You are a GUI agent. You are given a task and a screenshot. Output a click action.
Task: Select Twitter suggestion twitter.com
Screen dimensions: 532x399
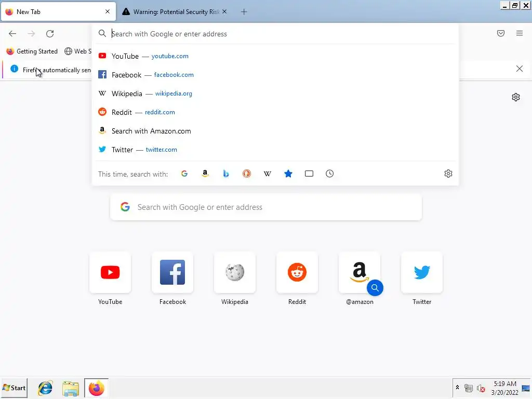(x=275, y=150)
